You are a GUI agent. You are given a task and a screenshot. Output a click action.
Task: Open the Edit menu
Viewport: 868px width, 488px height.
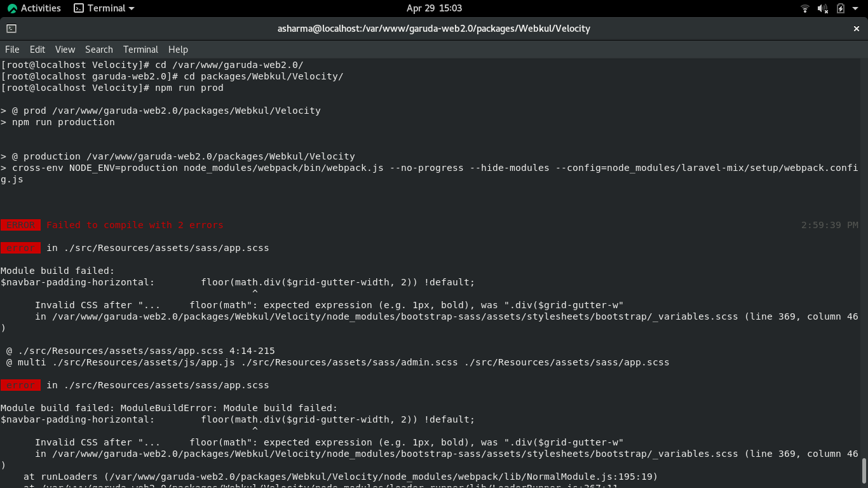tap(37, 50)
